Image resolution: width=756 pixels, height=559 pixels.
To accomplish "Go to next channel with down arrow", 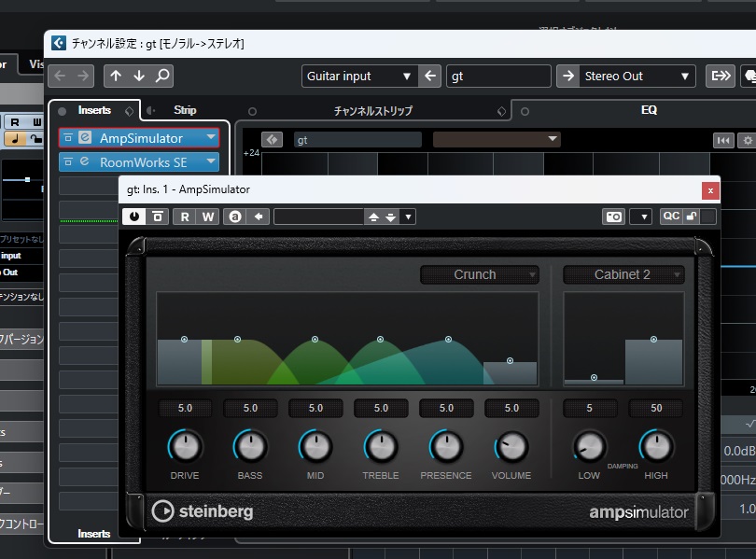I will coord(139,77).
